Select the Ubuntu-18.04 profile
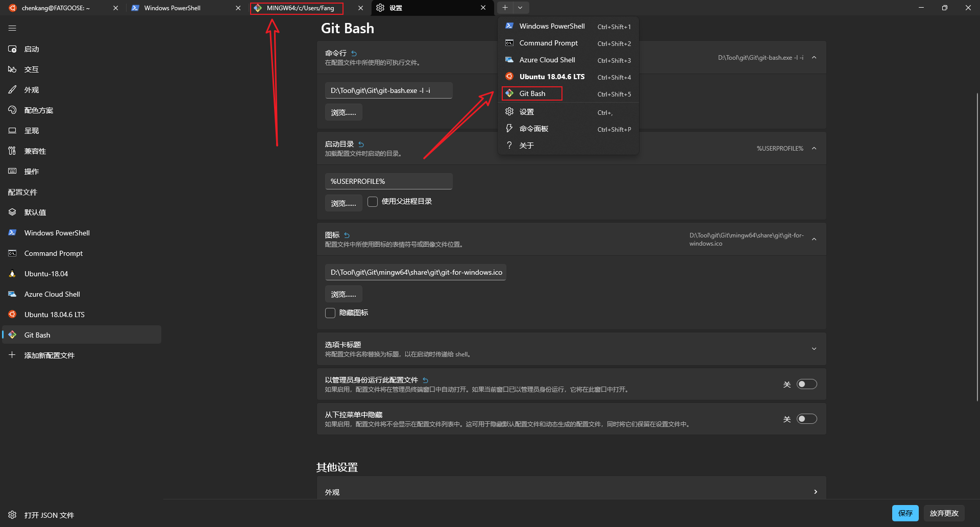This screenshot has width=980, height=527. click(82, 274)
